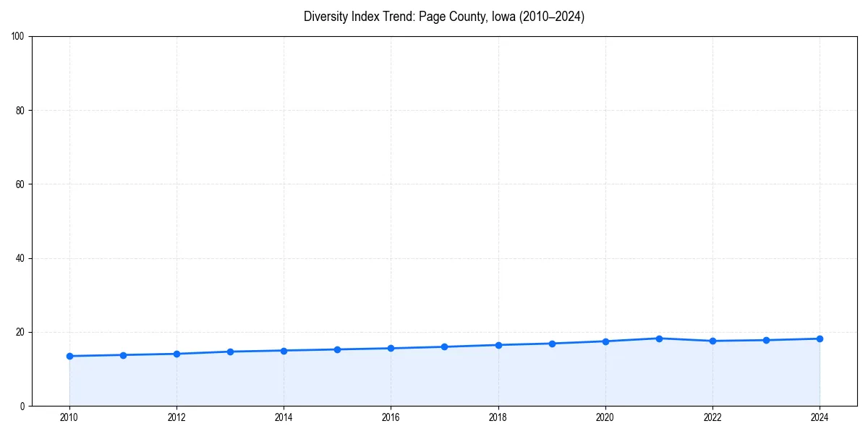Image resolution: width=868 pixels, height=434 pixels.
Task: Select the final data point at 2024
Action: [x=819, y=338]
